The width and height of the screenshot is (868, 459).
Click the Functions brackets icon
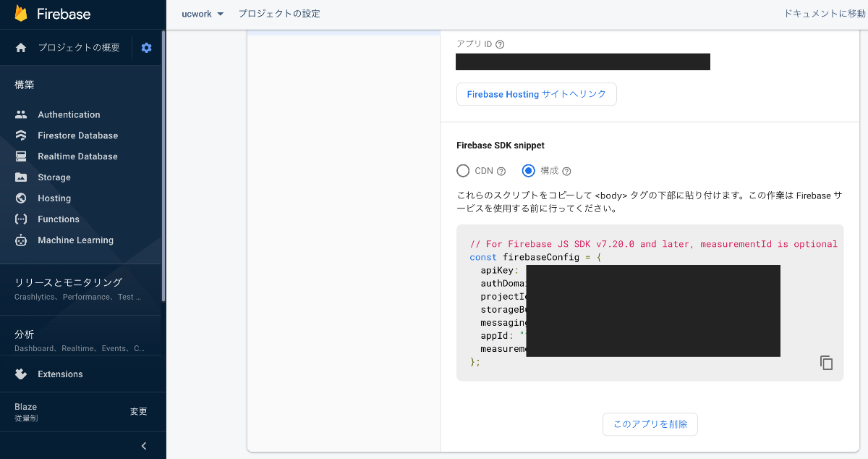pos(21,219)
